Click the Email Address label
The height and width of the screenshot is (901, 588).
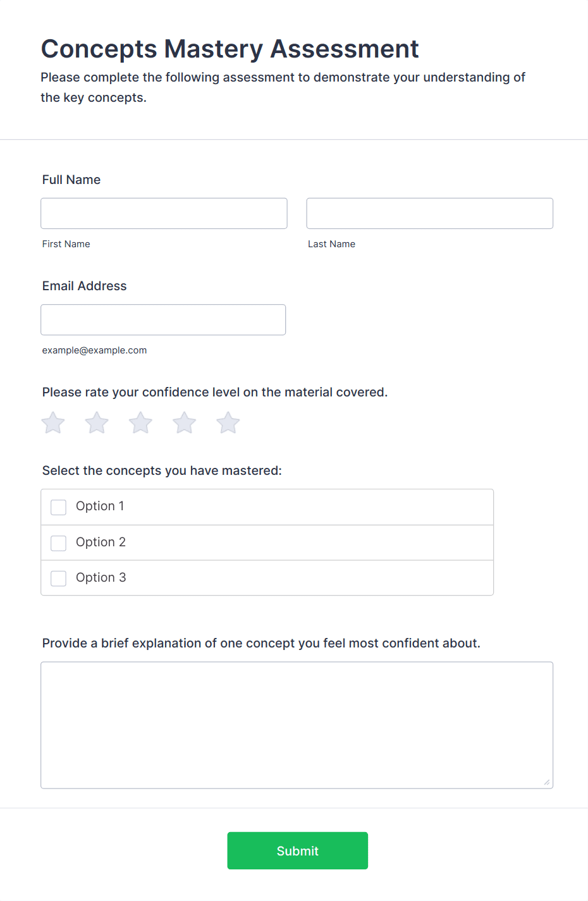[x=85, y=286]
